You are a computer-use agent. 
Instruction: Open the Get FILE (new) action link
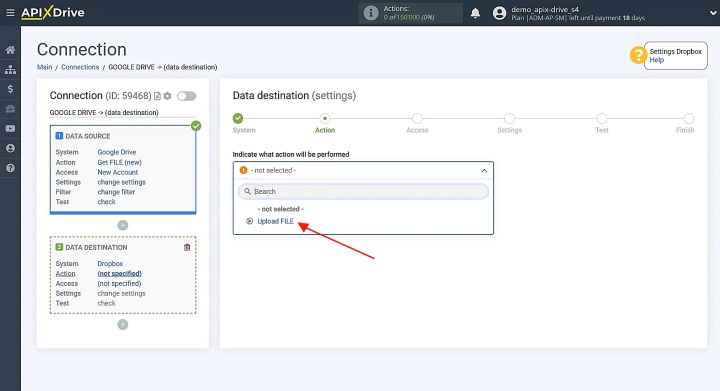(x=119, y=162)
